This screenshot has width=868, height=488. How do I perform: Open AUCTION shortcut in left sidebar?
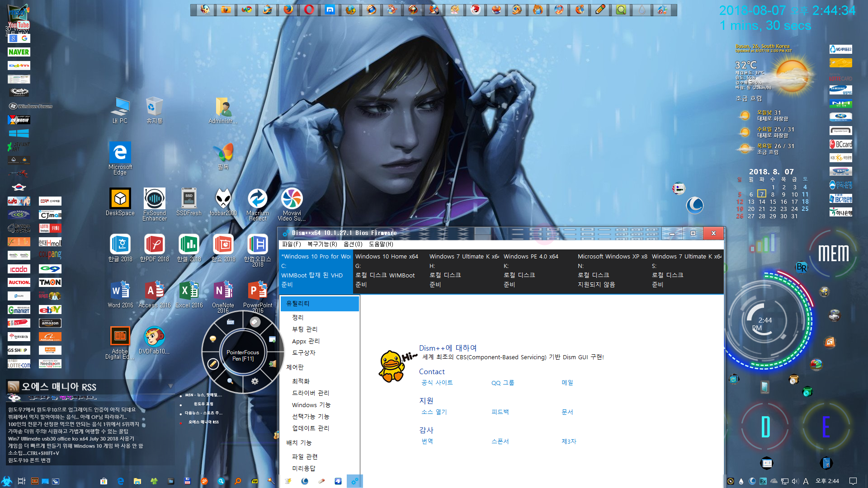click(19, 282)
